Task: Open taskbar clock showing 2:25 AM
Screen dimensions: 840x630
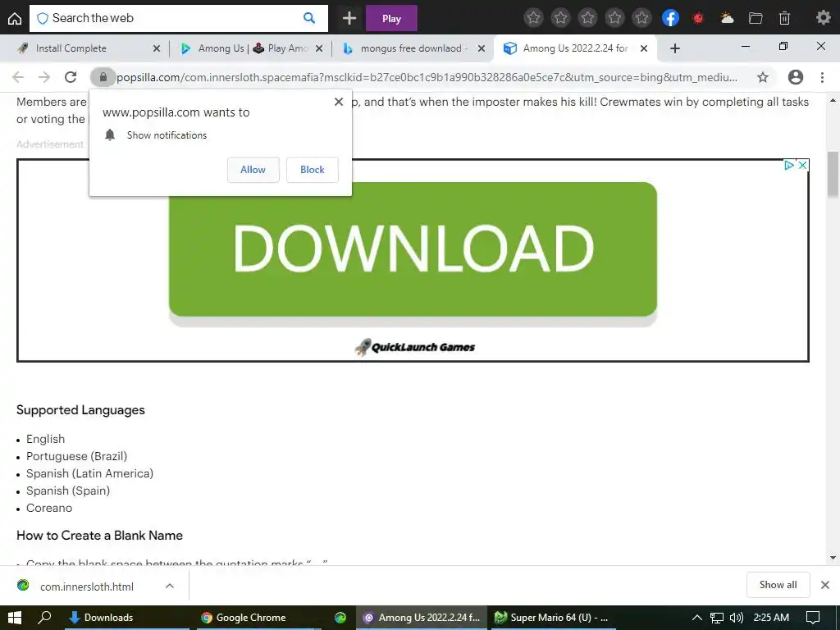Action: [x=771, y=618]
